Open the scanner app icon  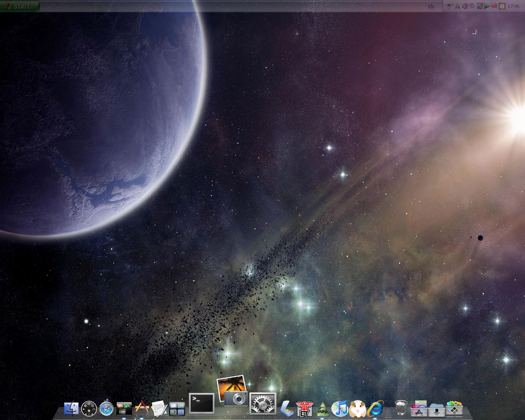tap(286, 409)
